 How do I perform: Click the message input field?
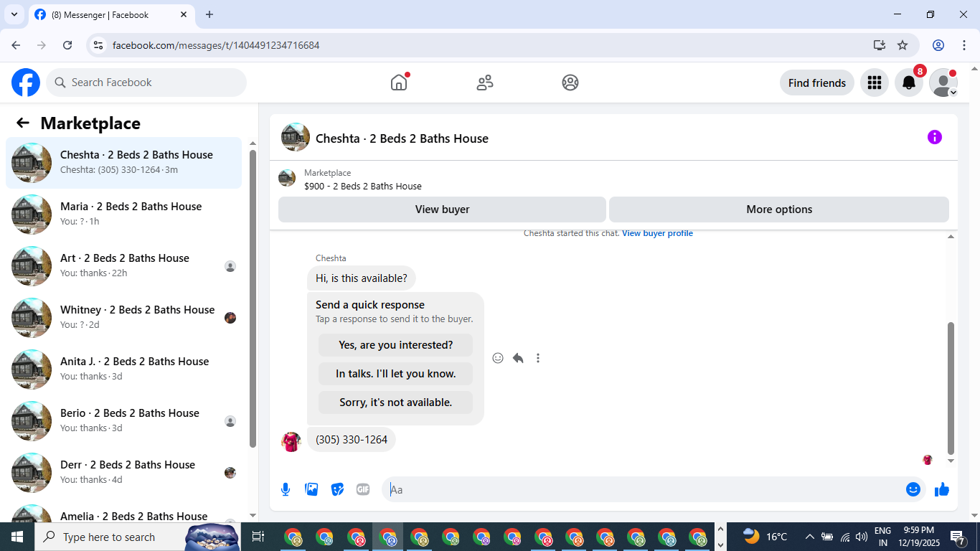tap(642, 489)
